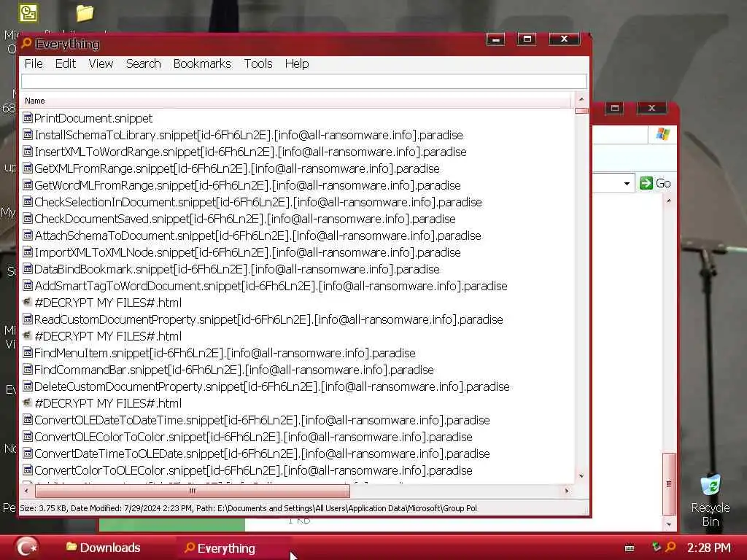The width and height of the screenshot is (747, 560).
Task: Open the View menu
Action: (101, 64)
